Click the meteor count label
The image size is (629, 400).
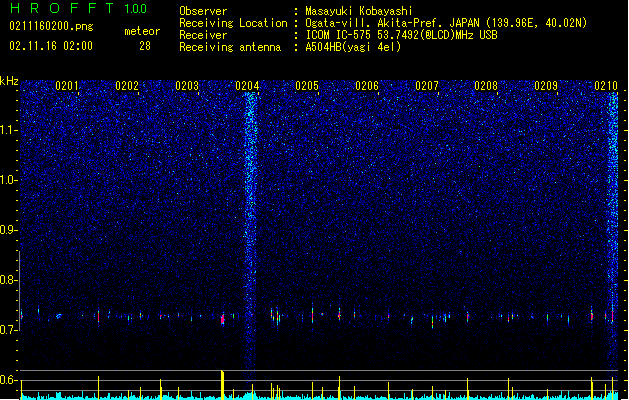click(142, 31)
